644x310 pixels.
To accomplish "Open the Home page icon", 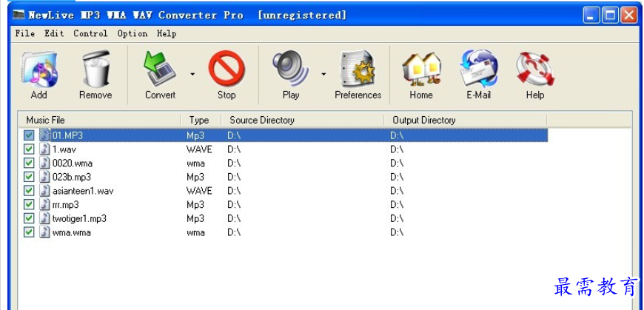I will (x=421, y=68).
